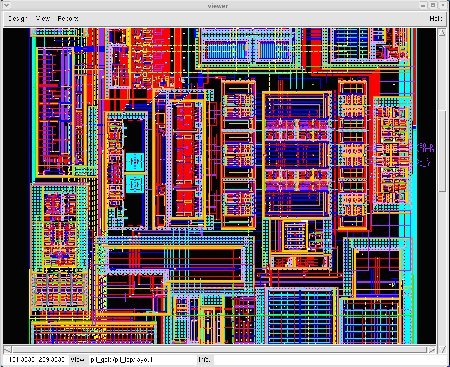Click the horizontal scrollbar track

tap(219, 350)
